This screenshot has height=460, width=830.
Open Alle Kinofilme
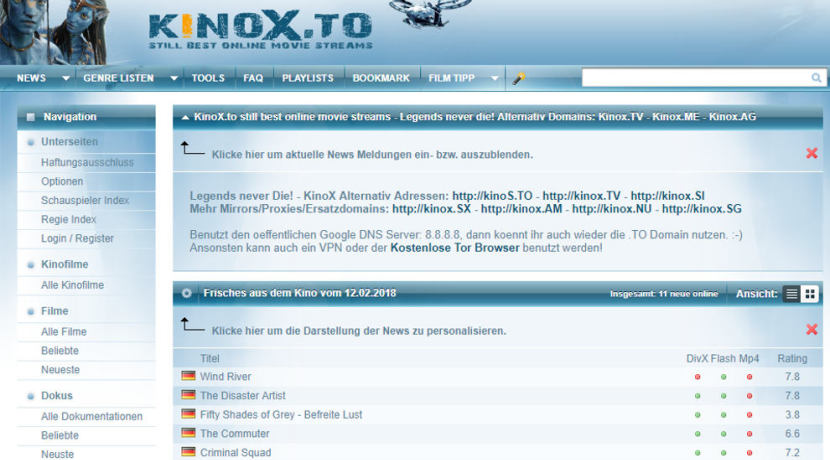[73, 285]
